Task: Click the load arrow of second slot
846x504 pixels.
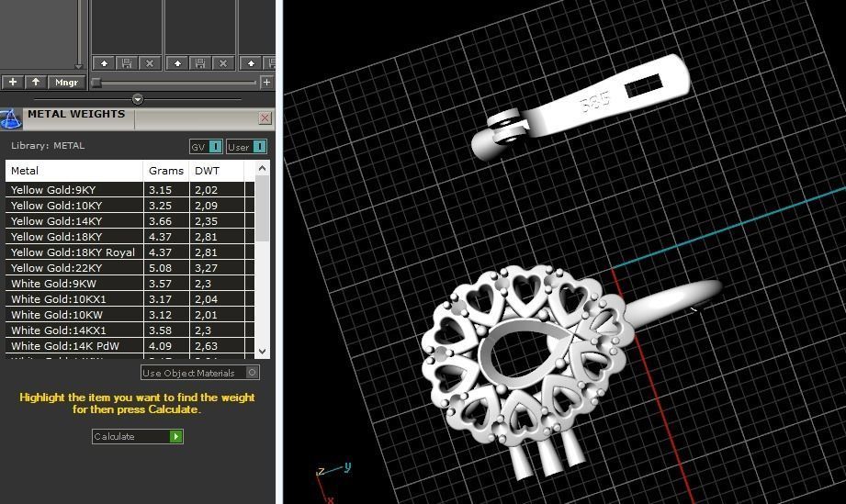Action: click(177, 63)
